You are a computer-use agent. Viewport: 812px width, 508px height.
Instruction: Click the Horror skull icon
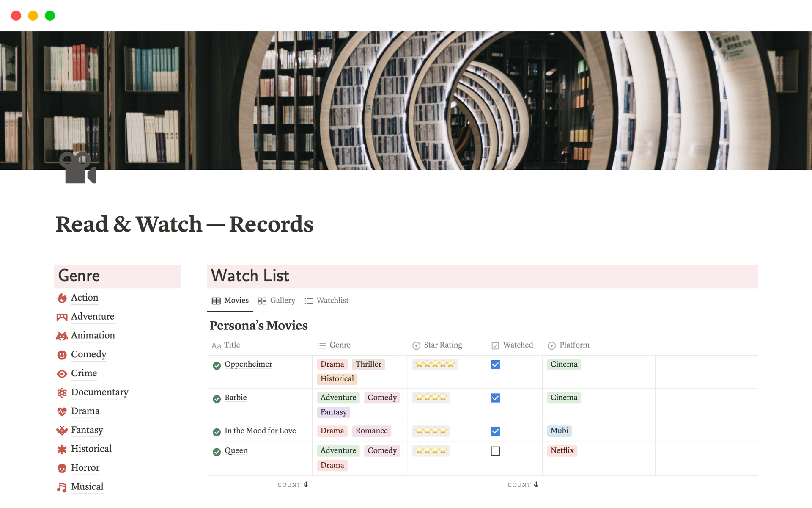click(x=62, y=468)
